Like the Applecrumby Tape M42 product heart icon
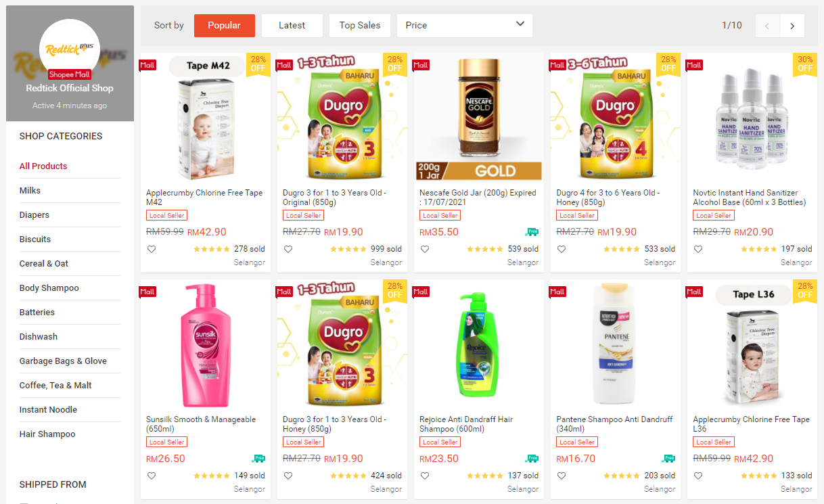The height and width of the screenshot is (504, 824). coord(152,249)
